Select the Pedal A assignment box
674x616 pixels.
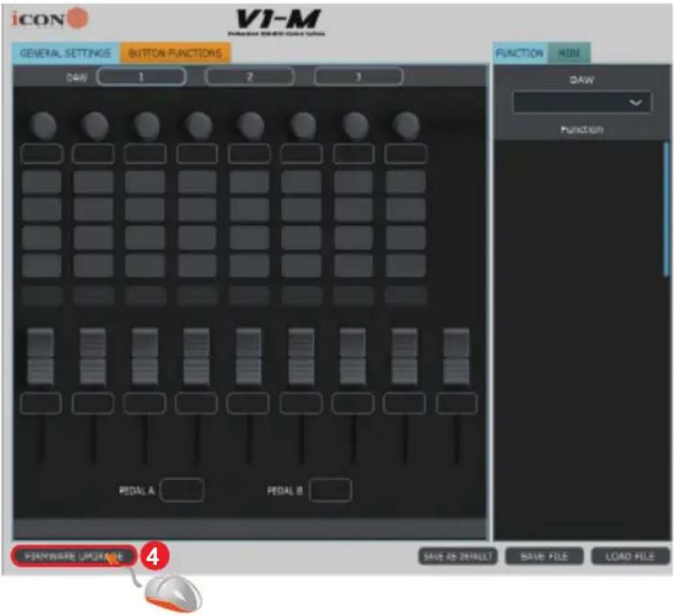182,490
